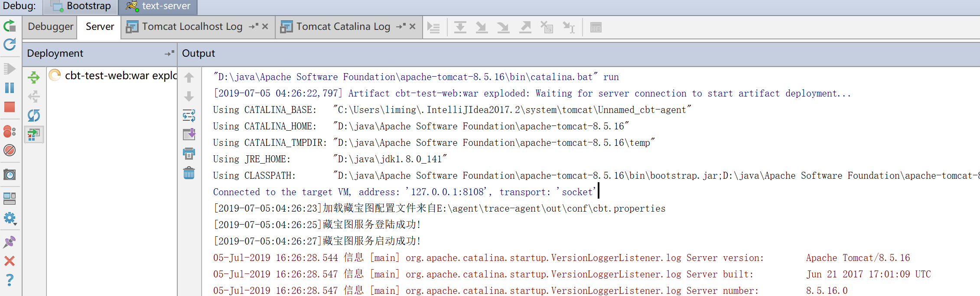Pin Tomcat Localhost Log tab
The height and width of the screenshot is (296, 980).
(254, 26)
